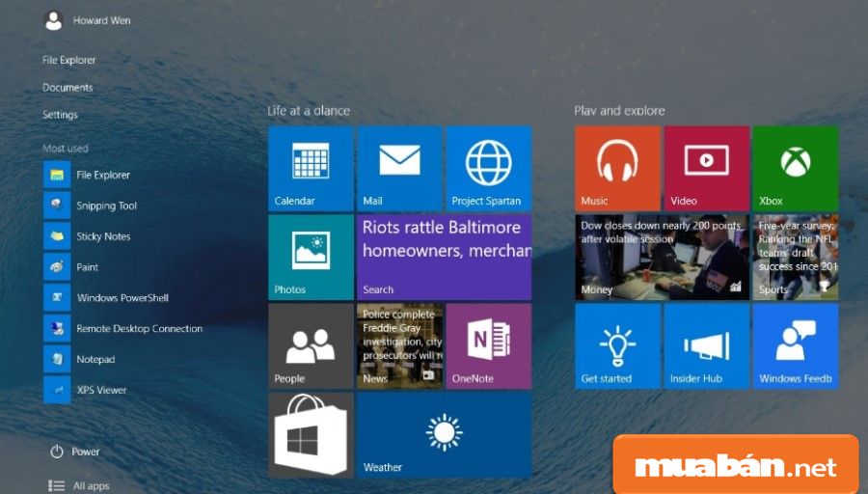Open the Music headphones tile
Viewport: 868px width, 494px height.
point(618,168)
